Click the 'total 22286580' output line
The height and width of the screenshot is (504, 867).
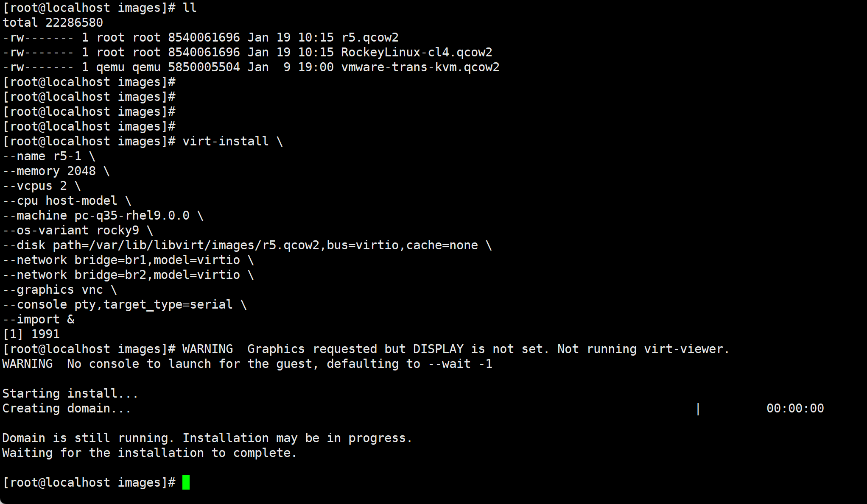pos(53,22)
